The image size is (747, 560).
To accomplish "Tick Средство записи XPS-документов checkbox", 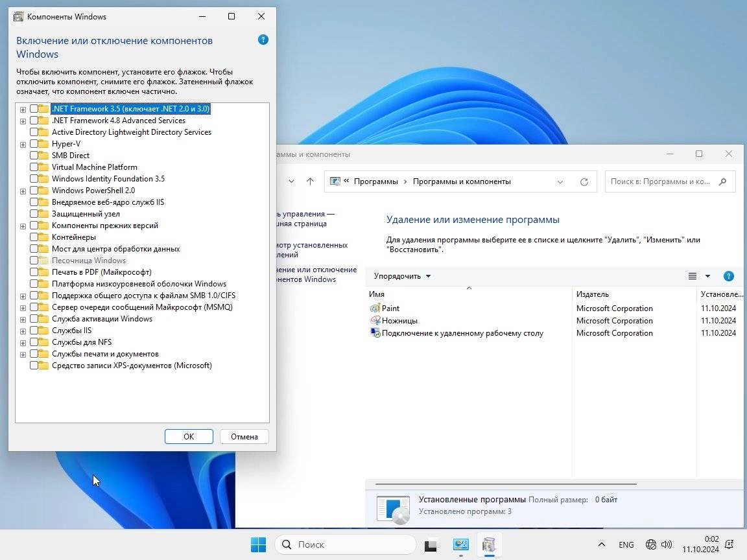I will [x=34, y=366].
